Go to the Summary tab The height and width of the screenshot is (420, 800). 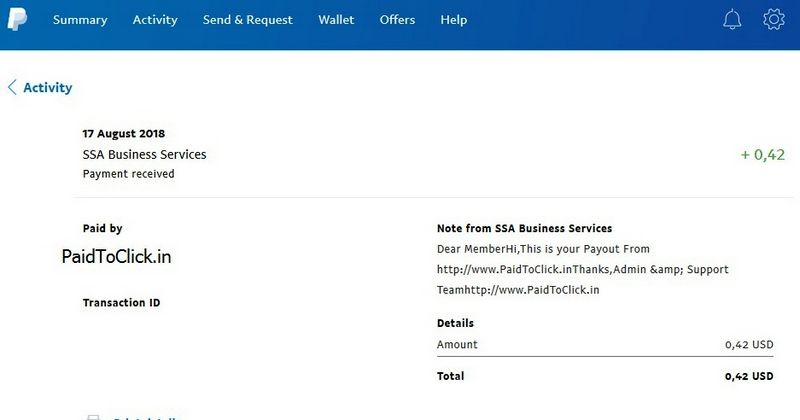80,20
